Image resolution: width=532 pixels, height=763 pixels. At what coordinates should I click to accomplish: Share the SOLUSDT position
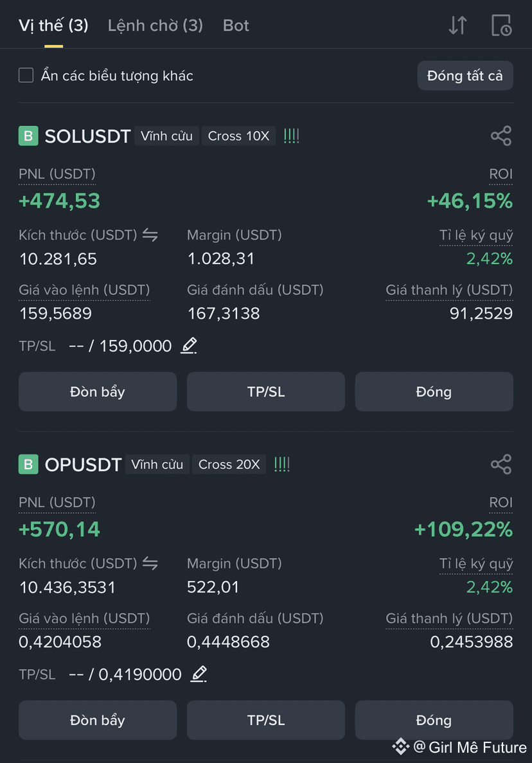[501, 136]
